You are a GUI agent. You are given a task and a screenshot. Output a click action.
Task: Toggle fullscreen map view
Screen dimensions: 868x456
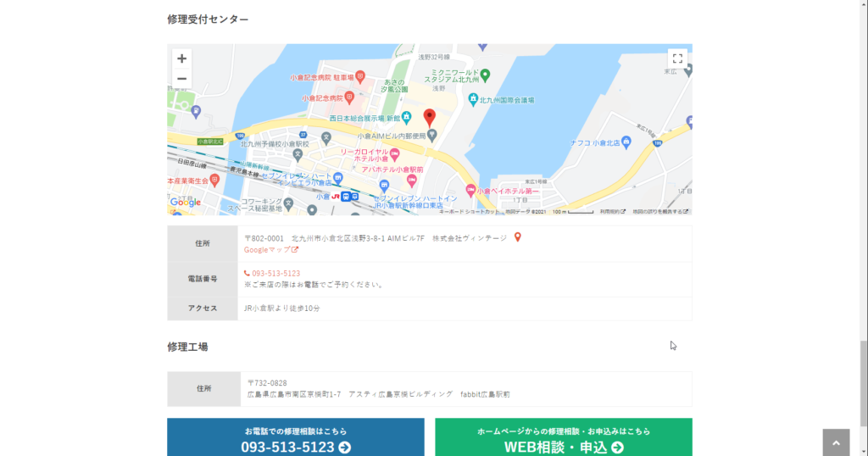tap(677, 58)
